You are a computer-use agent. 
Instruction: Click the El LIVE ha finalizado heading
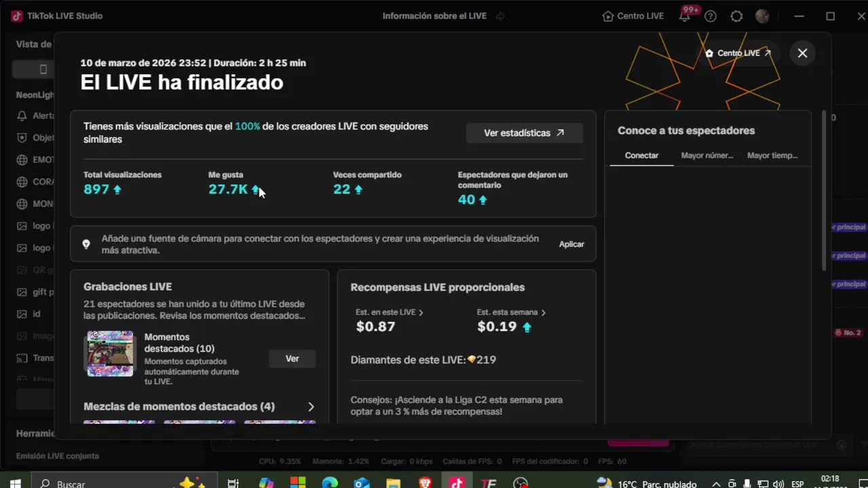(182, 83)
